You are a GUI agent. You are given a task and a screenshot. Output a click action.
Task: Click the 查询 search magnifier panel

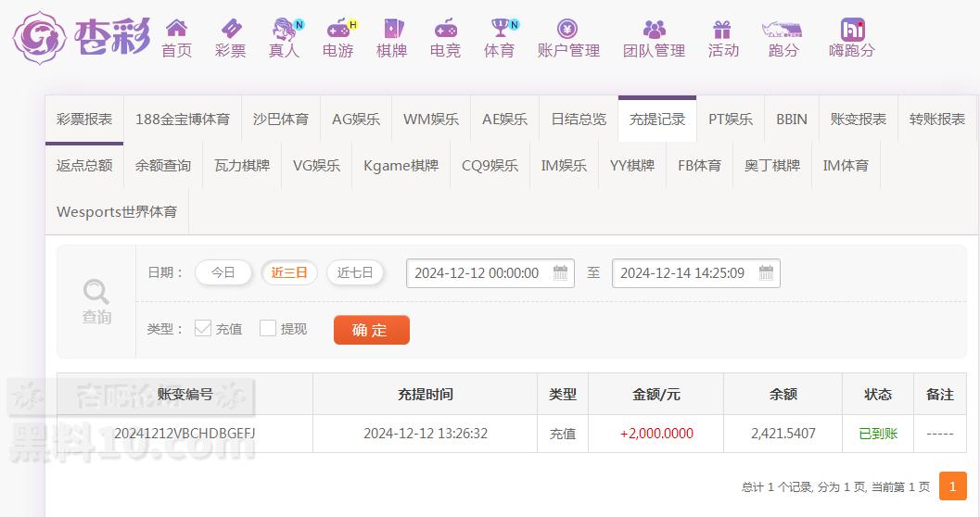96,302
